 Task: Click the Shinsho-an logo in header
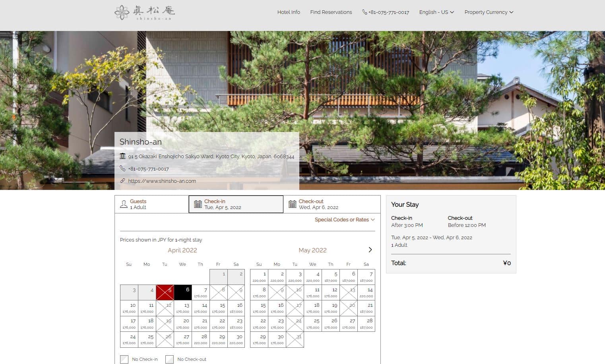[145, 12]
